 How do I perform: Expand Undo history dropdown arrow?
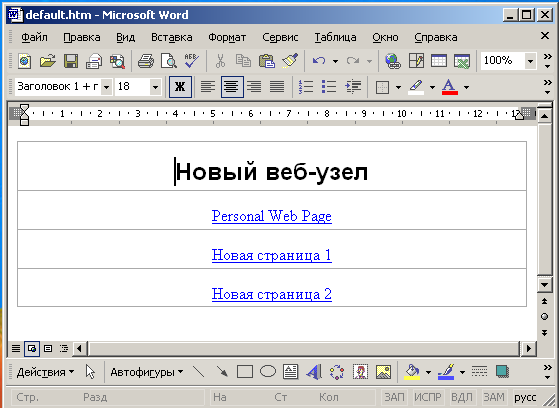335,61
